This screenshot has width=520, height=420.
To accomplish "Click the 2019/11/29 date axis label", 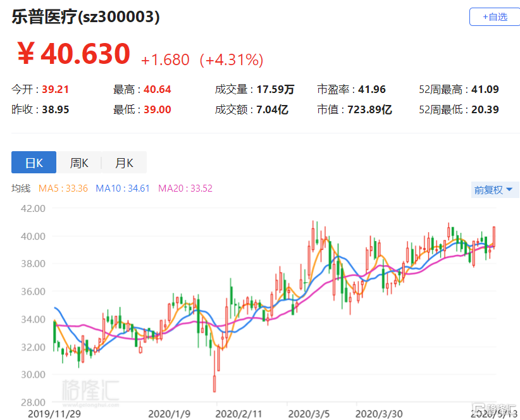I will 54,414.
